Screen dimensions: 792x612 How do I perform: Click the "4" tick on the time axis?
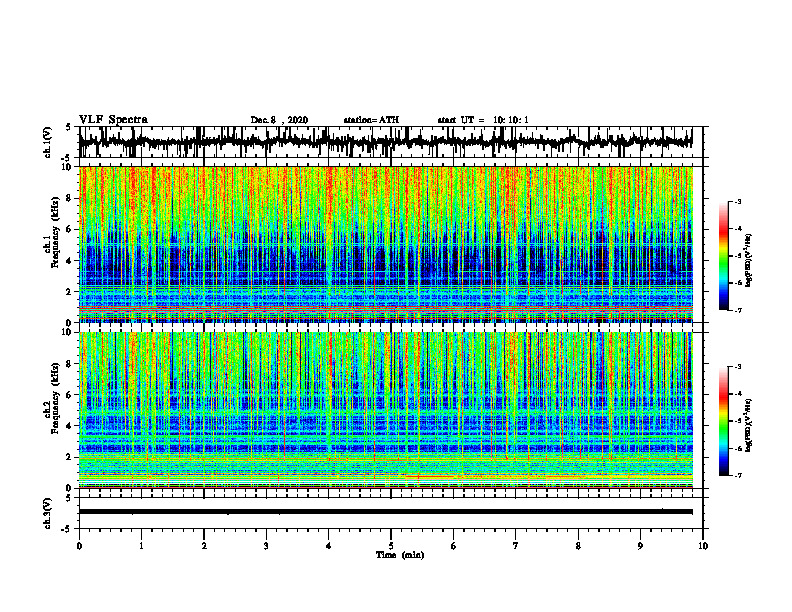tap(329, 546)
